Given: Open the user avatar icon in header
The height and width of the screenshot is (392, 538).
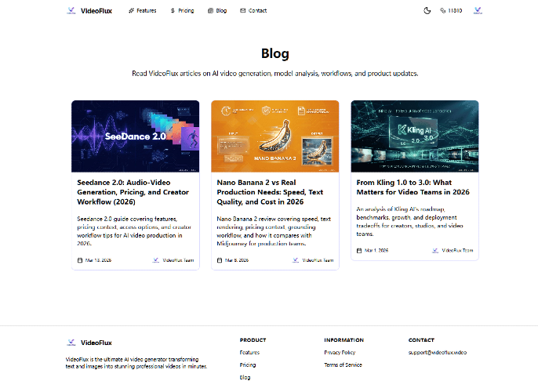Looking at the screenshot, I should click(x=478, y=11).
